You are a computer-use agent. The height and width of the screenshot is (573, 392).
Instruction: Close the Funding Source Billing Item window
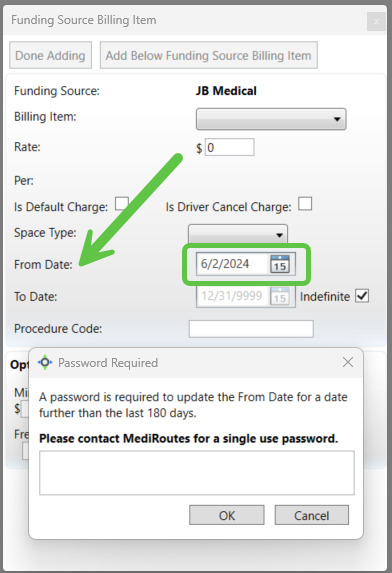376,22
